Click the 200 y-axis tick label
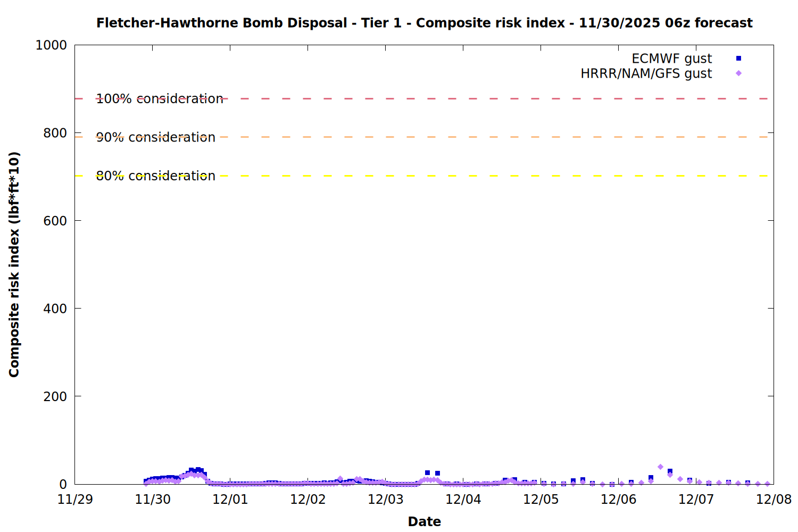 click(x=55, y=396)
